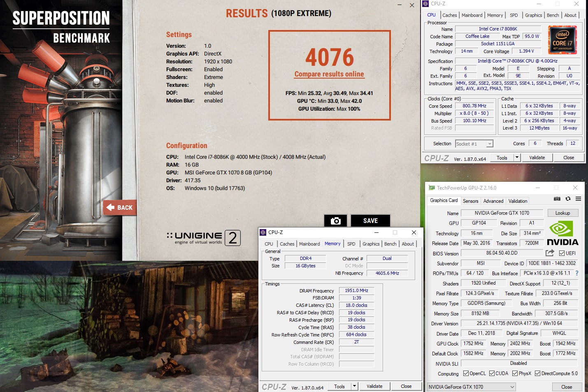588x392 pixels.
Task: Click Validate in the top CPU-Z window
Action: (x=537, y=158)
